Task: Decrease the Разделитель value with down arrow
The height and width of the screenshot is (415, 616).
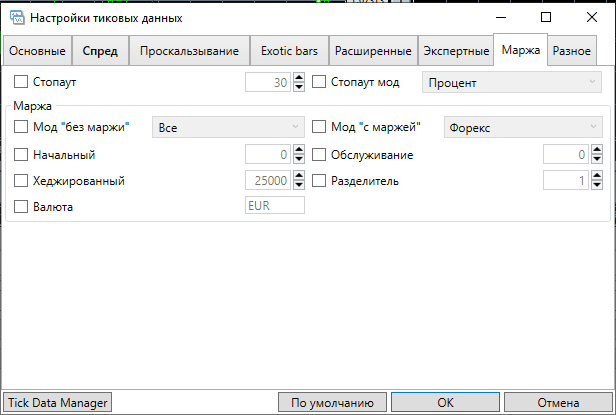Action: pyautogui.click(x=597, y=185)
